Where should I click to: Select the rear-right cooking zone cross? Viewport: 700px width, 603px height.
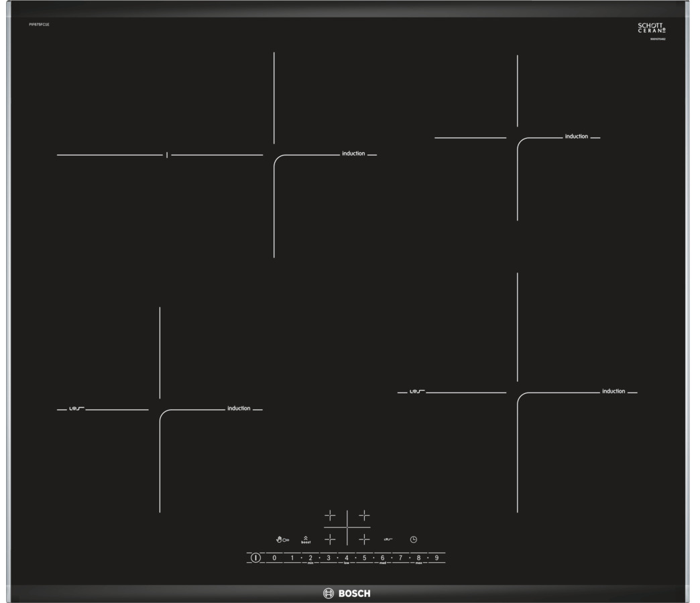tap(364, 516)
